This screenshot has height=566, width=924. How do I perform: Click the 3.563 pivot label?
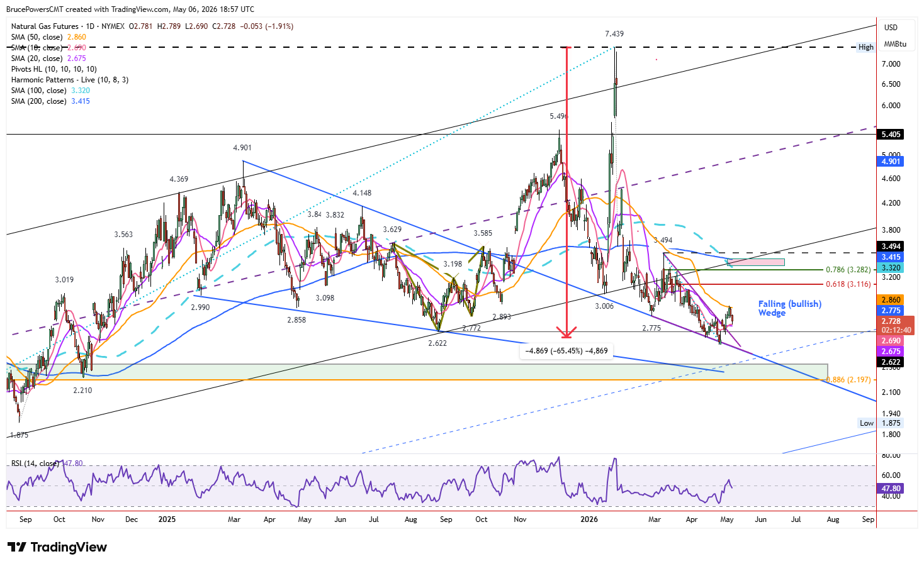(x=123, y=235)
